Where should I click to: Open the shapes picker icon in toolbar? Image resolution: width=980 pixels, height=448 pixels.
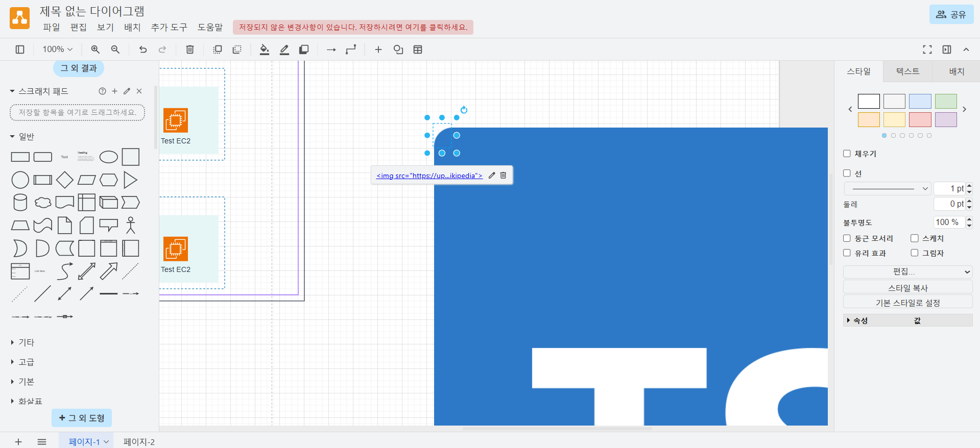398,49
